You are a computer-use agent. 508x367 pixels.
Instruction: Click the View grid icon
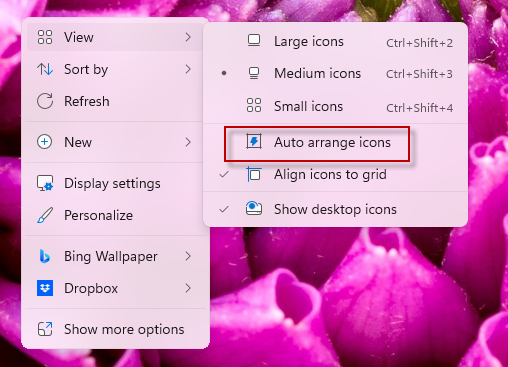point(45,37)
